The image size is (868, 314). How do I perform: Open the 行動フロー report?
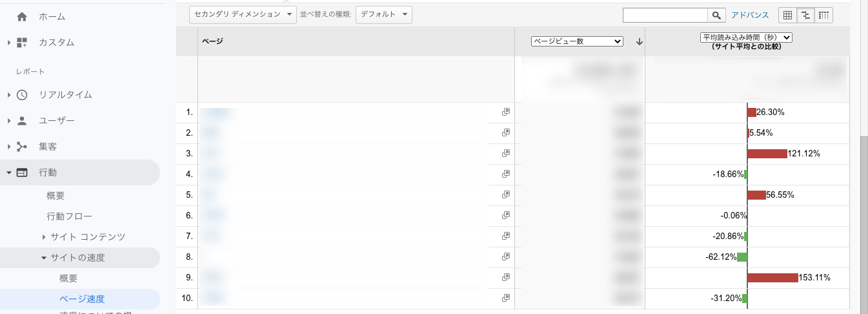pyautogui.click(x=69, y=216)
